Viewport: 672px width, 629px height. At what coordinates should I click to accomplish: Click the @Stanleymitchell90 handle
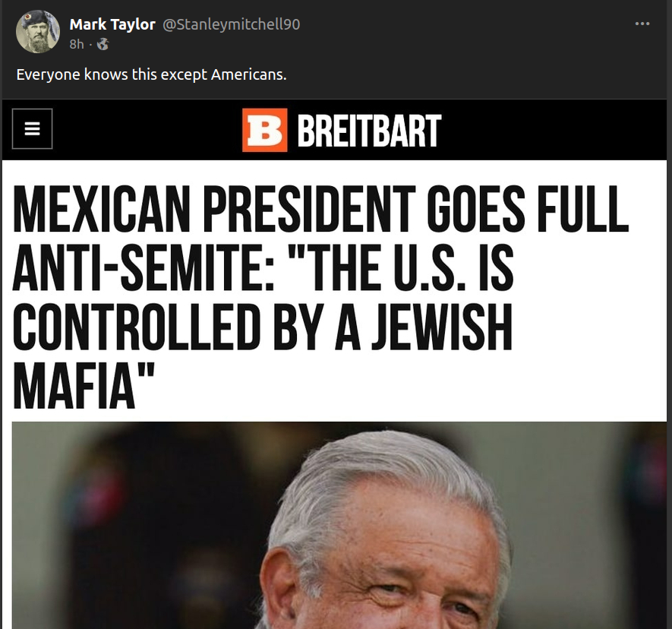[232, 24]
